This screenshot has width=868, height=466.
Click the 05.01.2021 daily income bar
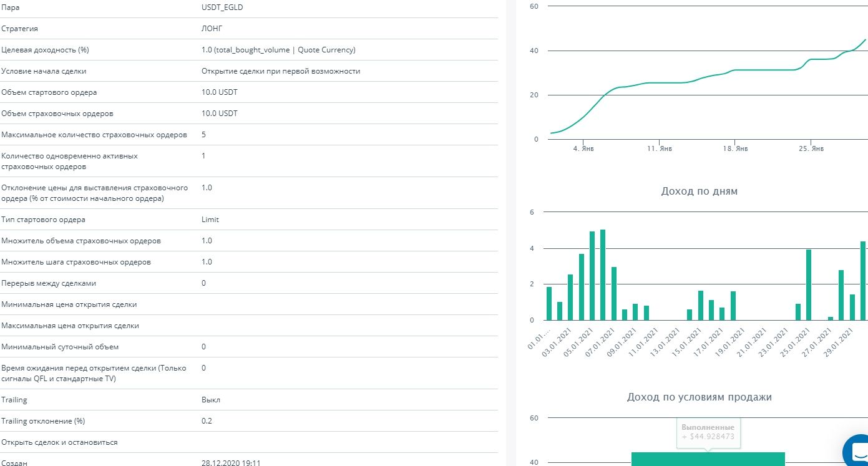click(x=592, y=276)
